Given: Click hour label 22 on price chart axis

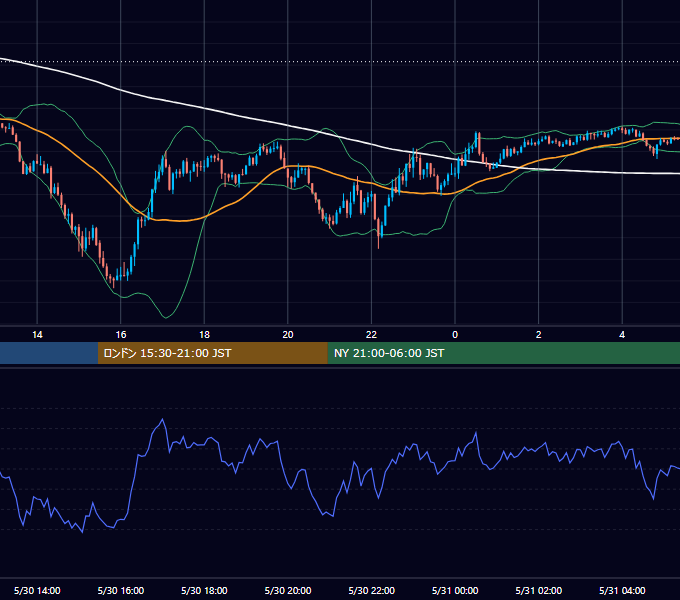Looking at the screenshot, I should pos(372,335).
